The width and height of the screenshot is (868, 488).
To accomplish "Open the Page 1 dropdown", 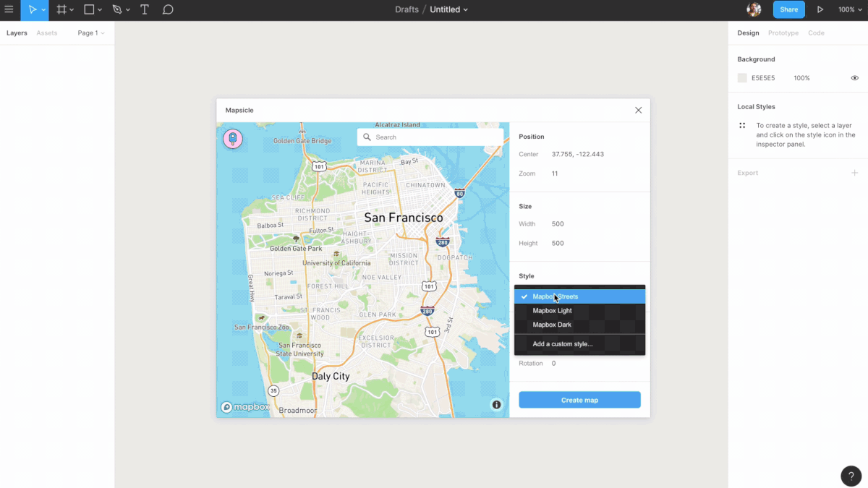I will (x=91, y=33).
